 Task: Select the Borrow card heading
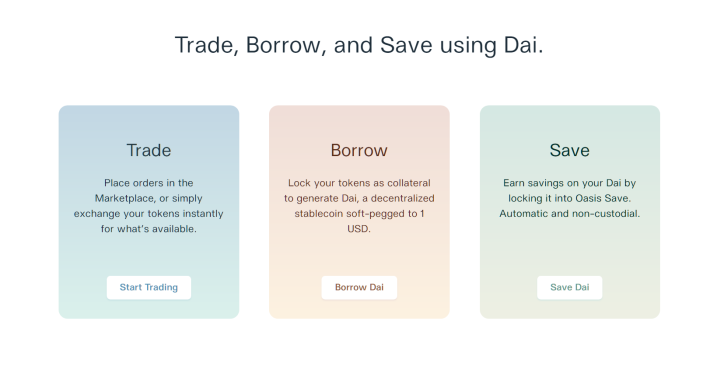[359, 150]
